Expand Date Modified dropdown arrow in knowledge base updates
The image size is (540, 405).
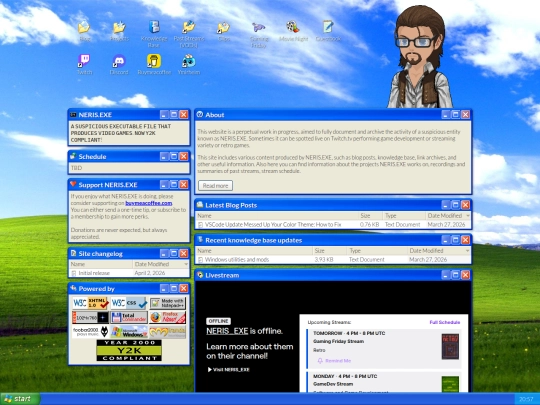point(468,251)
